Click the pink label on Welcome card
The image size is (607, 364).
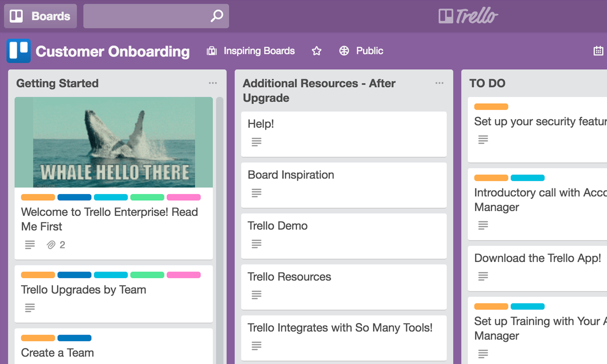[184, 197]
